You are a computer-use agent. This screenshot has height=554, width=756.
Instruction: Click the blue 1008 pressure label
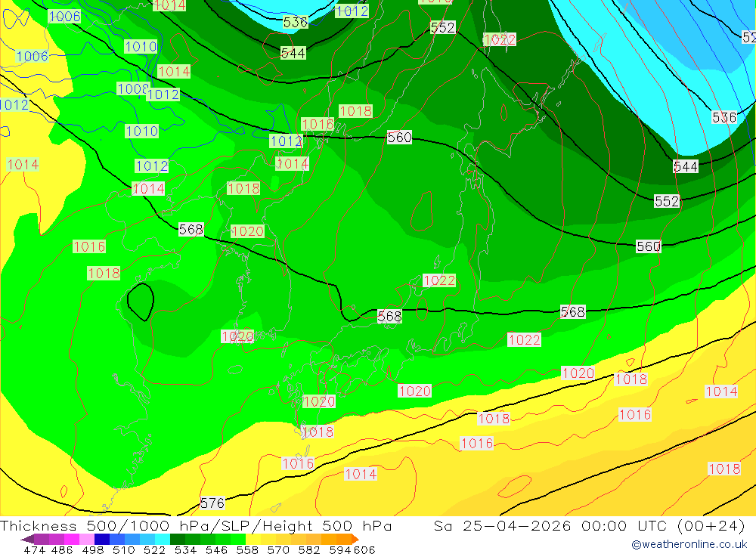[132, 88]
